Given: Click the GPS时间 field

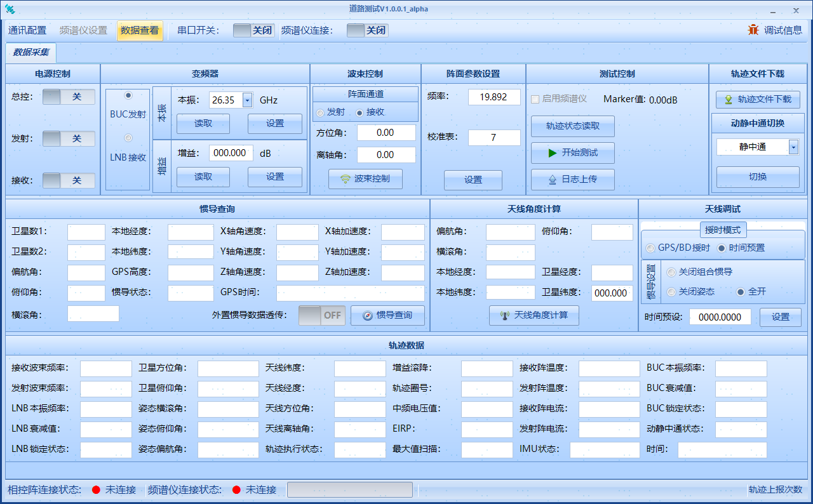Looking at the screenshot, I should click(x=351, y=293).
